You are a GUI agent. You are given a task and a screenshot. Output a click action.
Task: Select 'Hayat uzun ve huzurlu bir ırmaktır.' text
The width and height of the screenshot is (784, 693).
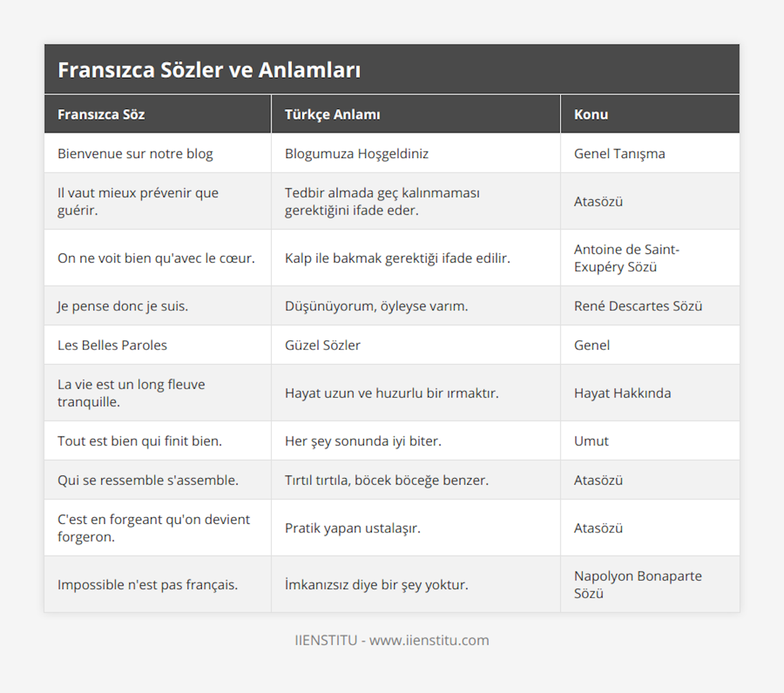pos(391,393)
